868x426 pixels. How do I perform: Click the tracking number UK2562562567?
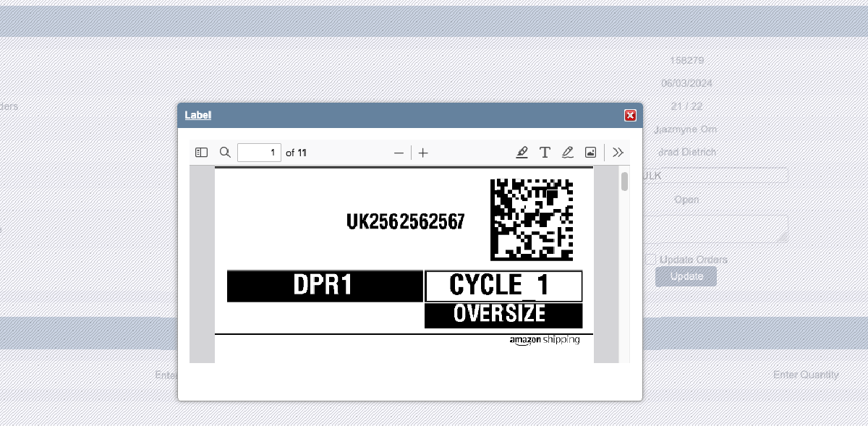(x=406, y=221)
